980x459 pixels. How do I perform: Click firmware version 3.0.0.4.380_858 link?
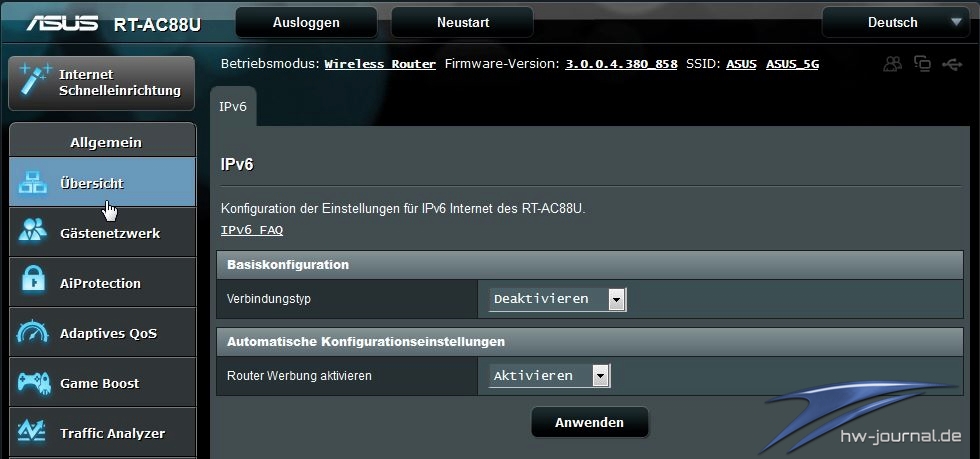[621, 64]
